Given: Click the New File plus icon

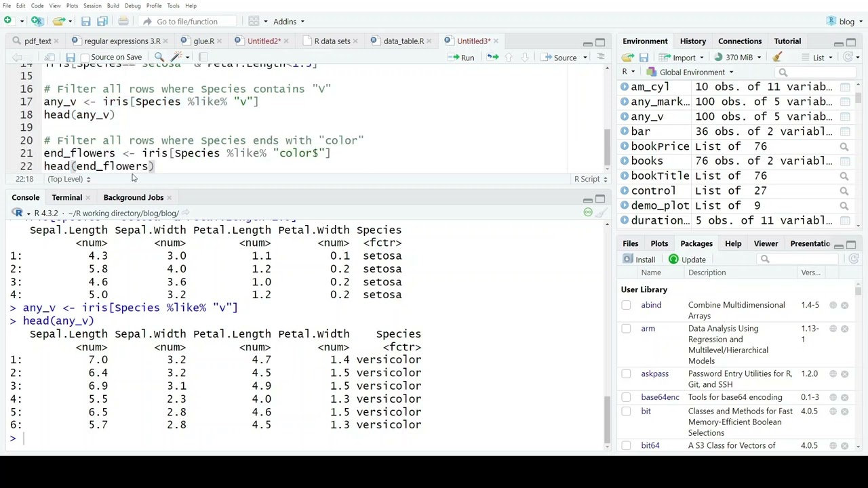Looking at the screenshot, I should pos(8,21).
